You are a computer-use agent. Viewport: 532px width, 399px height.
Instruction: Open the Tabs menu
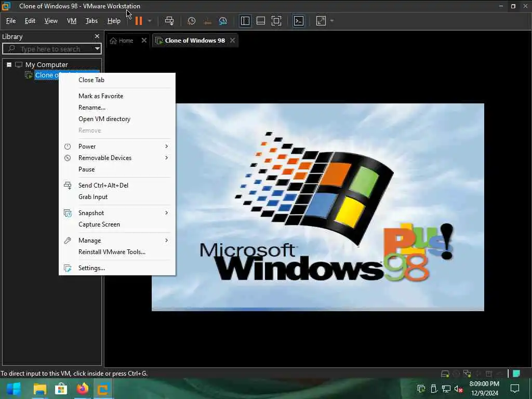pos(91,21)
